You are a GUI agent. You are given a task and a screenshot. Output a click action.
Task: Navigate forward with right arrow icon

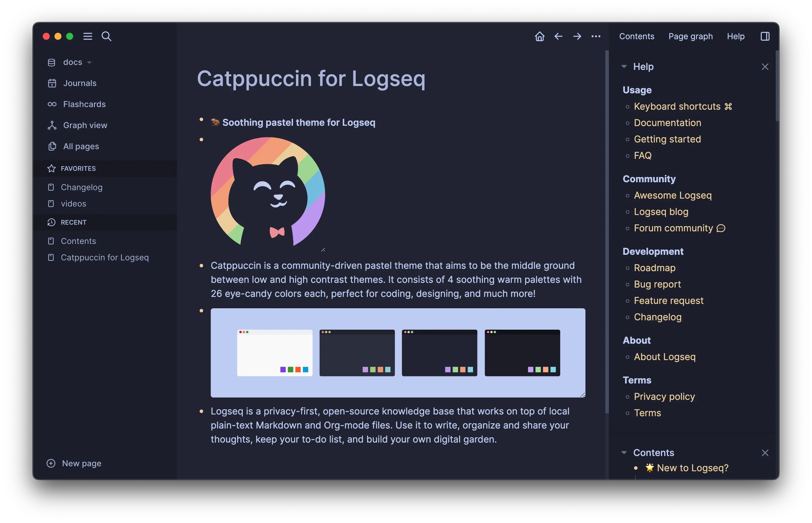(577, 36)
